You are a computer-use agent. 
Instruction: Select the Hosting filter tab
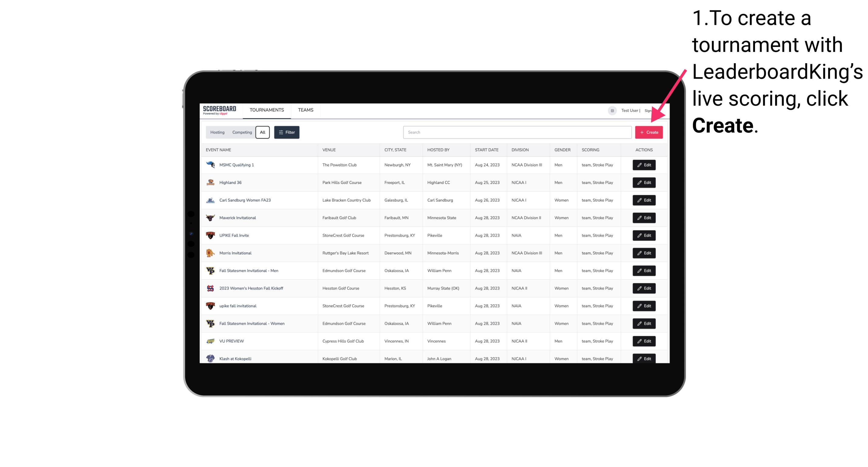(x=217, y=132)
